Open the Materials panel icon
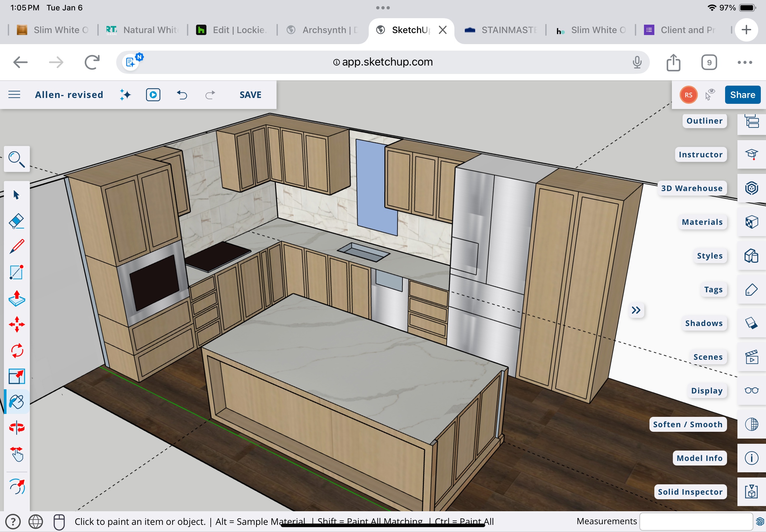The width and height of the screenshot is (766, 532). pyautogui.click(x=751, y=222)
